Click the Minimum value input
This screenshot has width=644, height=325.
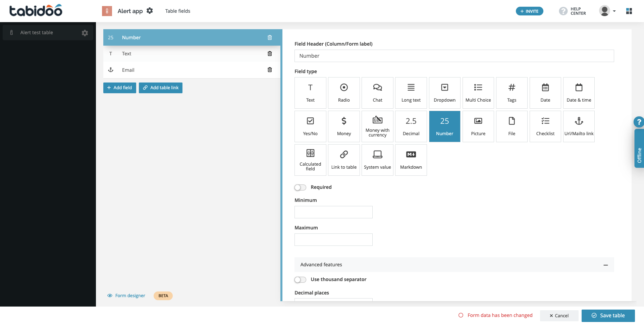(333, 212)
